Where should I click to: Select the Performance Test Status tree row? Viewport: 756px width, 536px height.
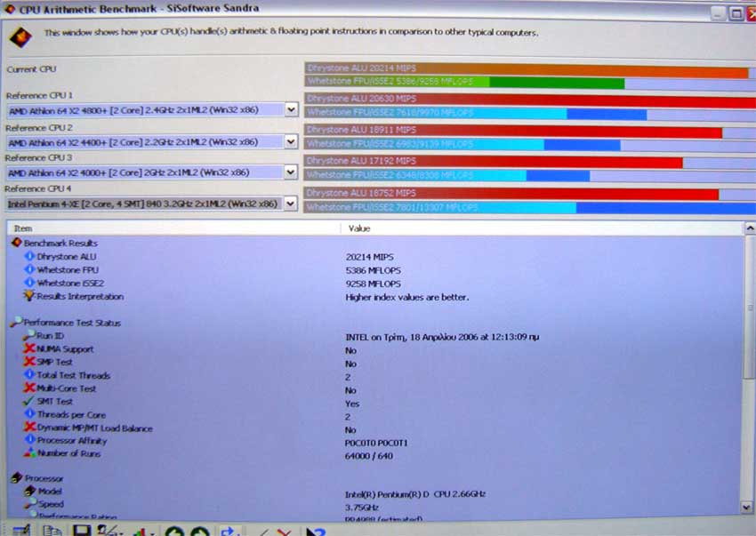coord(72,323)
